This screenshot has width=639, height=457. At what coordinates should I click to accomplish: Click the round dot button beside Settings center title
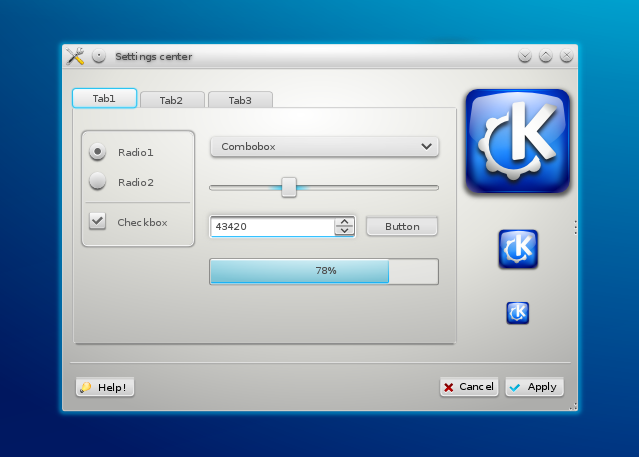tap(99, 56)
